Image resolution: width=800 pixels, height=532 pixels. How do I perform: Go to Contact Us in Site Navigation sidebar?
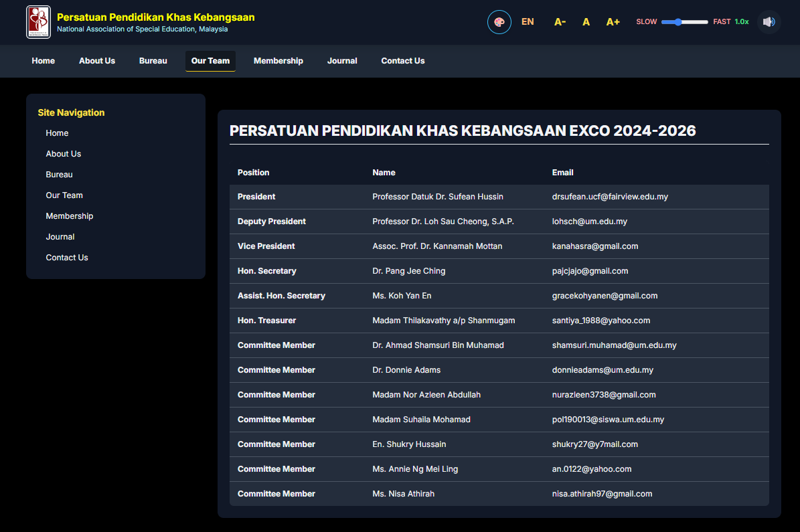[x=67, y=258]
